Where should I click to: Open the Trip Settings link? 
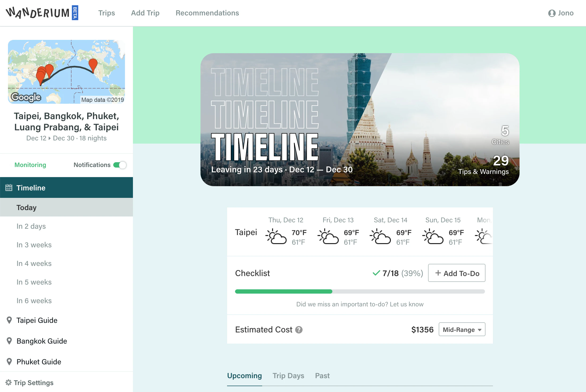point(30,383)
